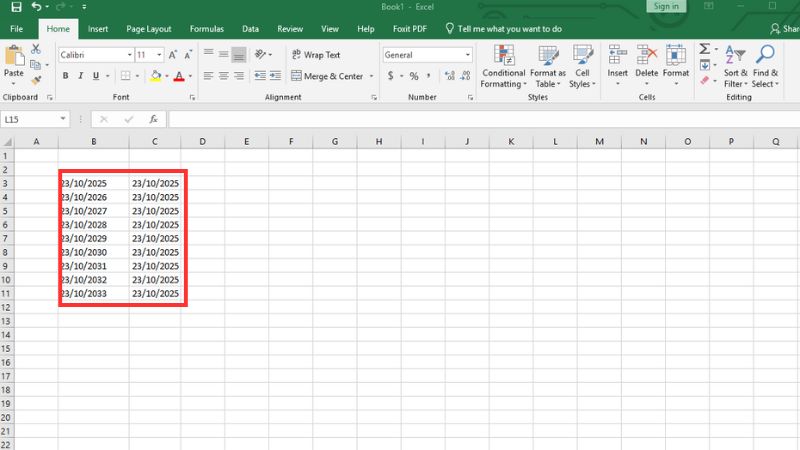Toggle Italic formatting
The height and width of the screenshot is (450, 800).
pyautogui.click(x=81, y=76)
